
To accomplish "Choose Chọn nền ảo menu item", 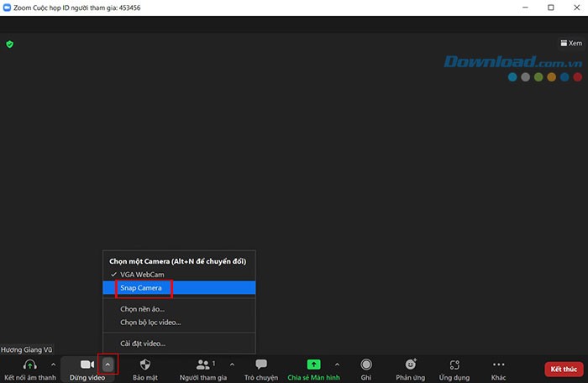I will click(142, 309).
